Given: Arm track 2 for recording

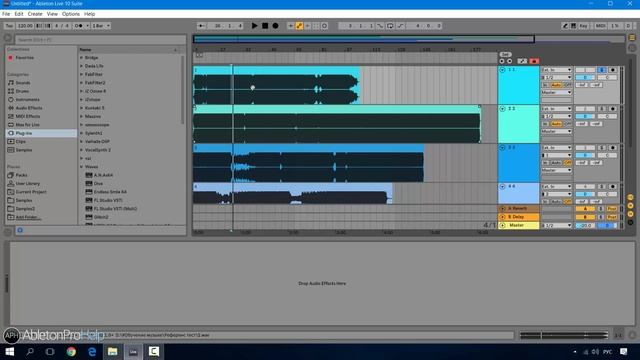Looking at the screenshot, I should 612,109.
